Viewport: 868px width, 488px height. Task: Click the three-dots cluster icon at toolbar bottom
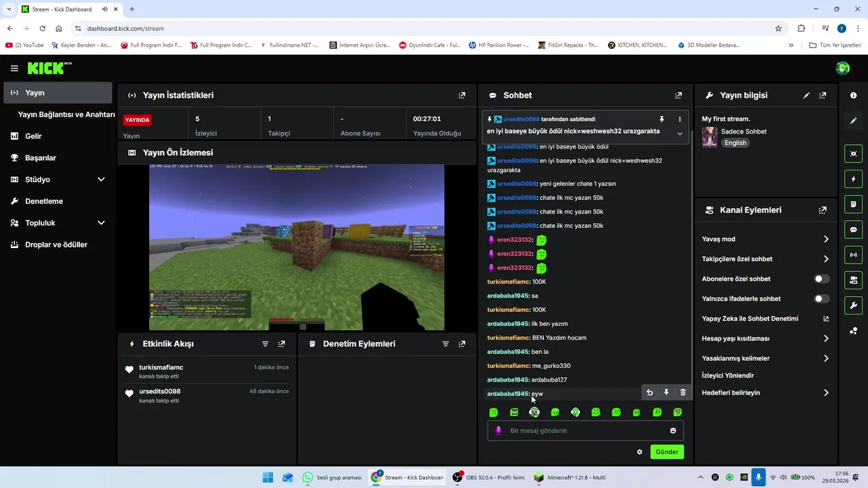point(853,331)
